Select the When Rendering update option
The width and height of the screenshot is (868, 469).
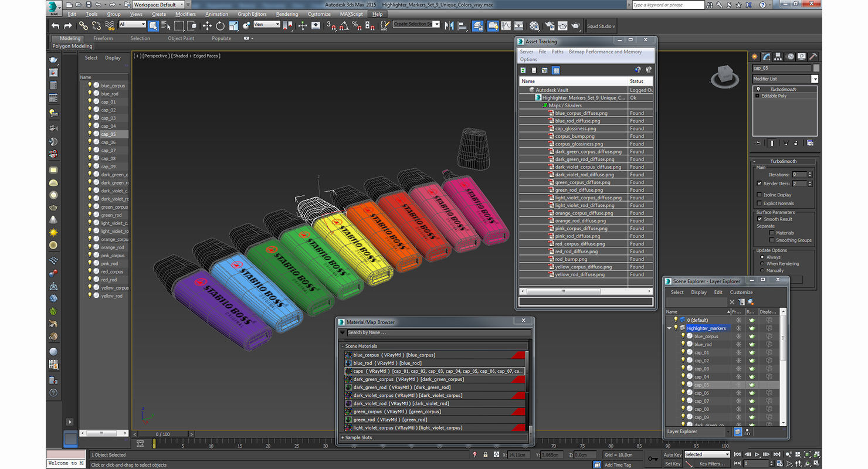762,264
